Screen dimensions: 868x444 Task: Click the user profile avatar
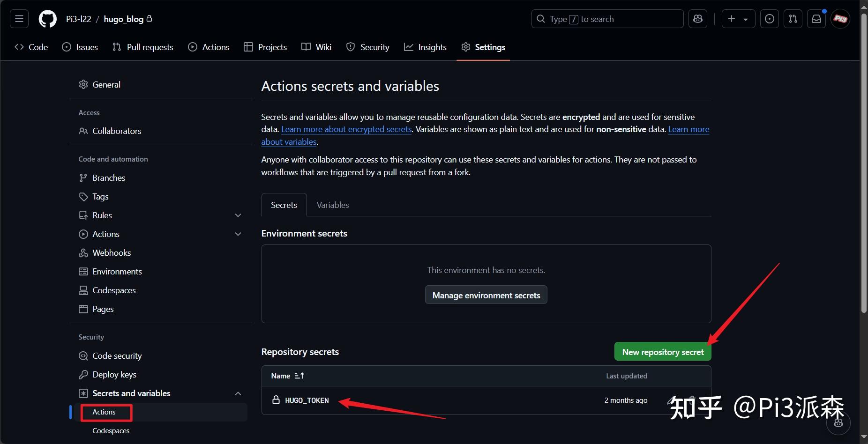pyautogui.click(x=840, y=19)
